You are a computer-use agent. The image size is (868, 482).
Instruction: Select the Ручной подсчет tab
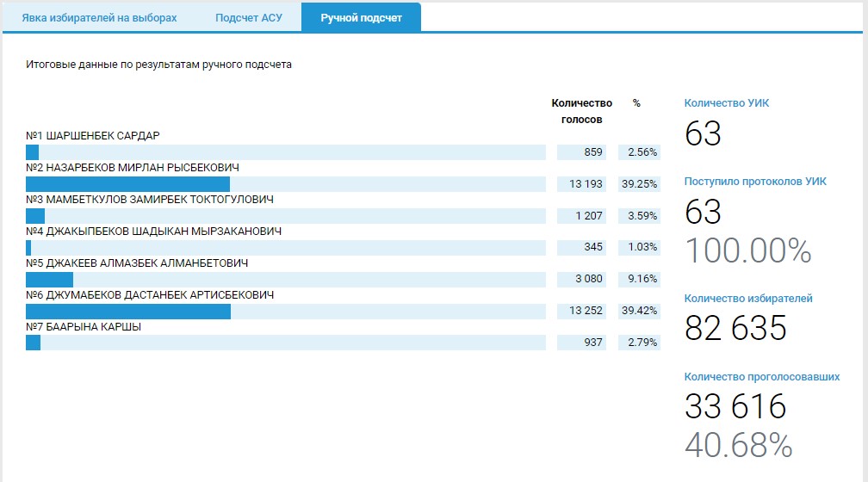(x=361, y=18)
